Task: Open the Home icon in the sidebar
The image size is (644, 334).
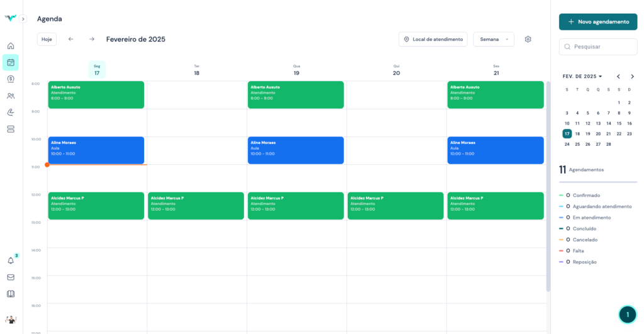Action: coord(11,46)
